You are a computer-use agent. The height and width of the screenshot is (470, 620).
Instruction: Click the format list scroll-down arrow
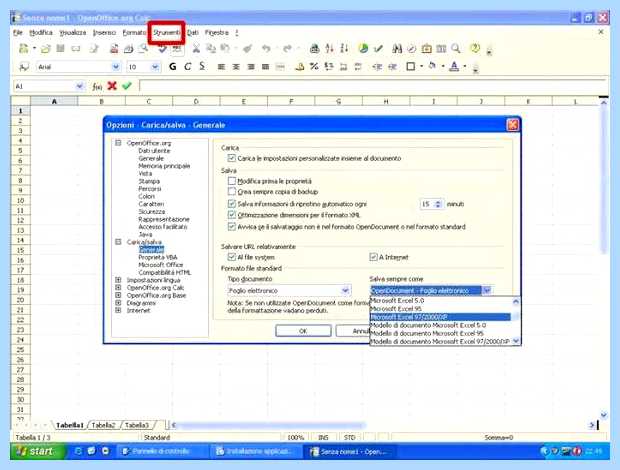516,341
